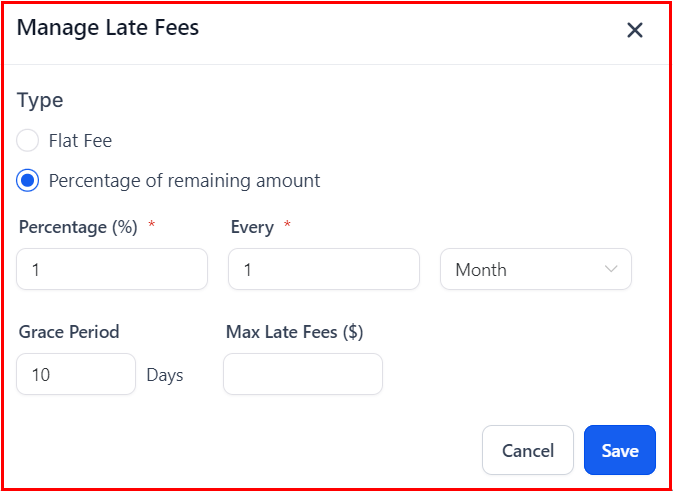Click the "Days" unit text

pos(165,376)
